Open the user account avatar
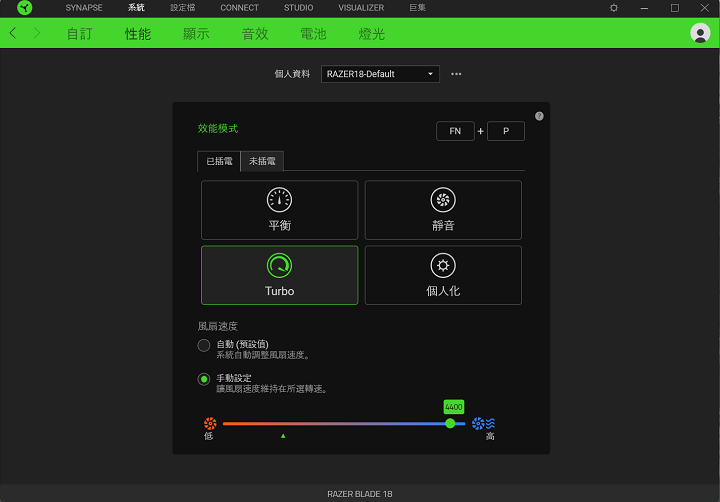720x502 pixels. tap(700, 33)
